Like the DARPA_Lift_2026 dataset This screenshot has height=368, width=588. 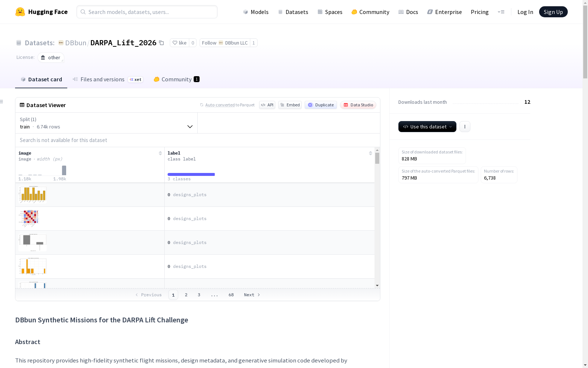point(179,43)
